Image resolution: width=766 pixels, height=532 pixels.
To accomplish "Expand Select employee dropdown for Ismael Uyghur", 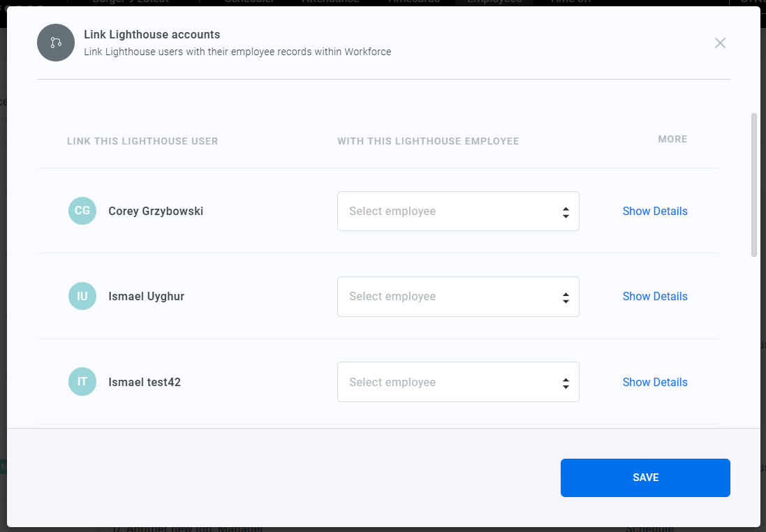I will (x=458, y=297).
